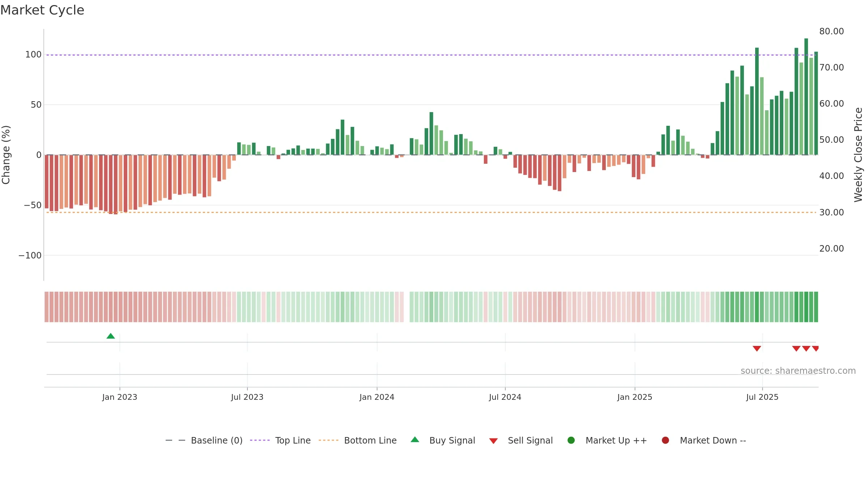Click the 70.00 tick on price axis
Screen dimensions: 868x488
831,68
